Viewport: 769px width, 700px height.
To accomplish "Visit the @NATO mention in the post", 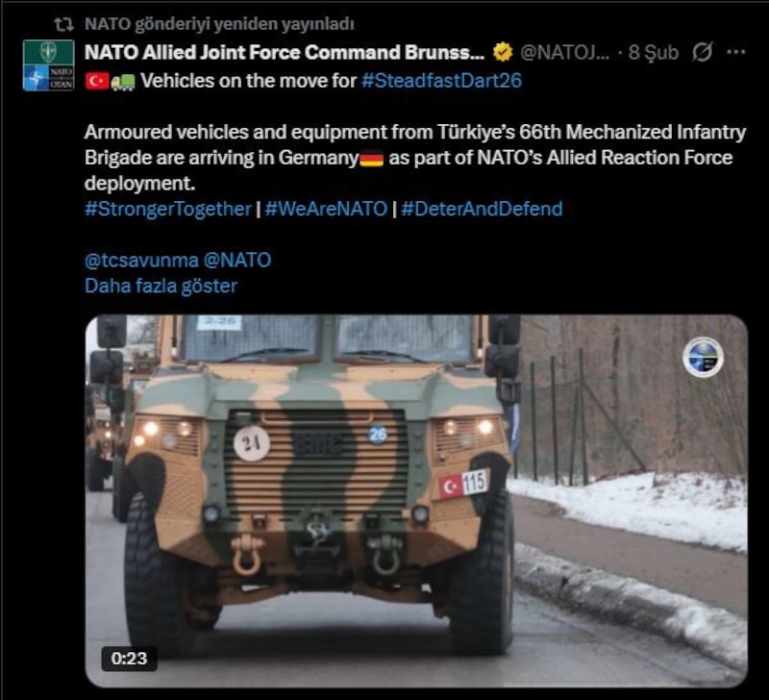I will [236, 260].
